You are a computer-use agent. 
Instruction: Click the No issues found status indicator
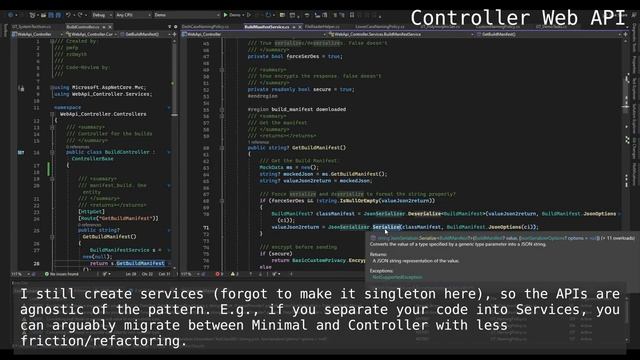(61, 274)
